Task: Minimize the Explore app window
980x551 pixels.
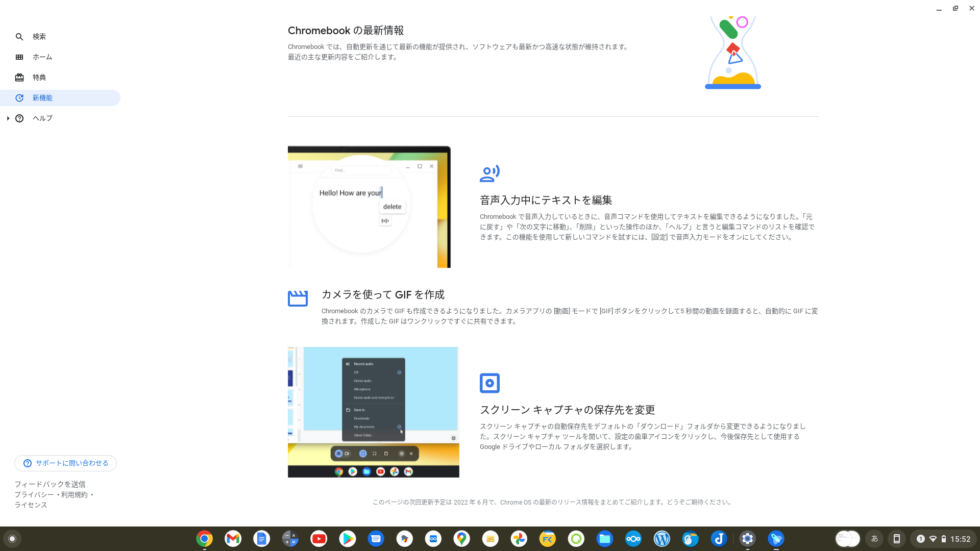Action: (939, 9)
